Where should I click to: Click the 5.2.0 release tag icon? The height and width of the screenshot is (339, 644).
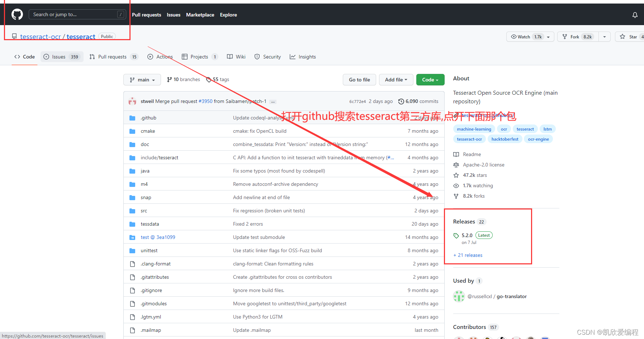(456, 236)
